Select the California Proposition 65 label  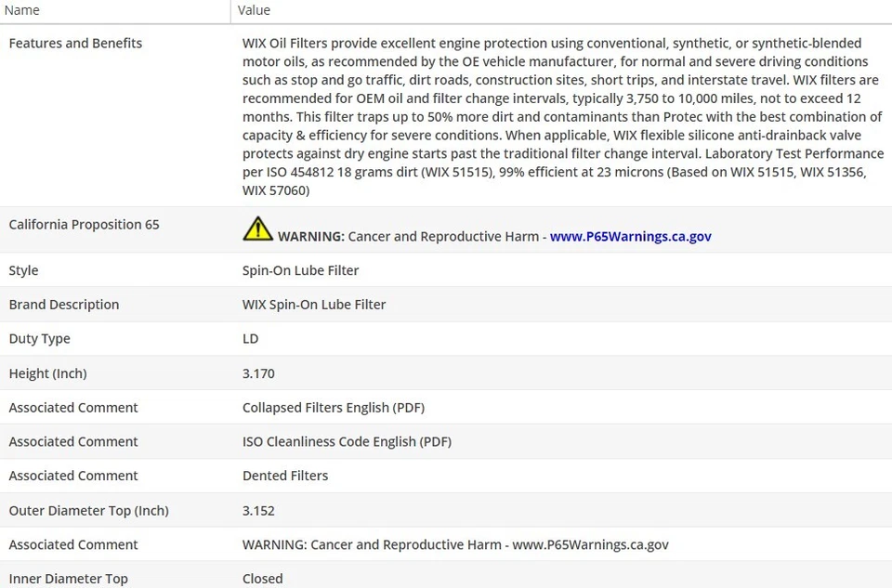(x=84, y=224)
